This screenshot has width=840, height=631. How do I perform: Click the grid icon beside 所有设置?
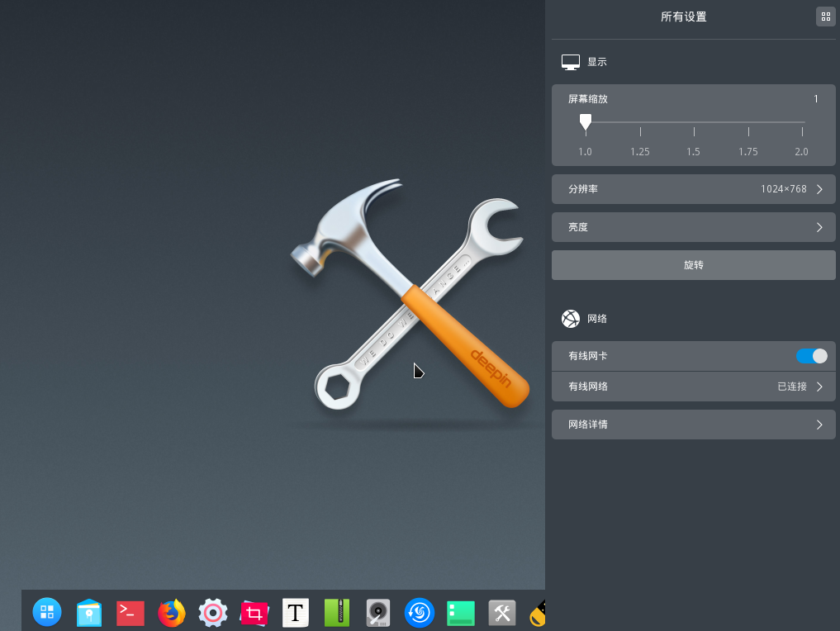(825, 17)
